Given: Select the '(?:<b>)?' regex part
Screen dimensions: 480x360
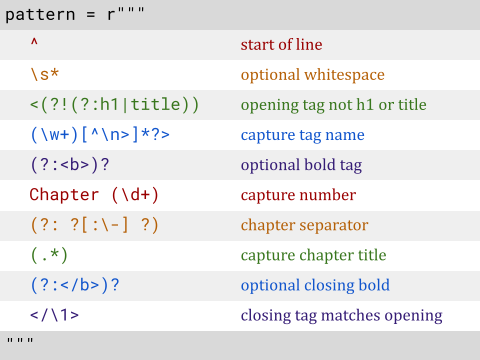Looking at the screenshot, I should click(70, 165).
